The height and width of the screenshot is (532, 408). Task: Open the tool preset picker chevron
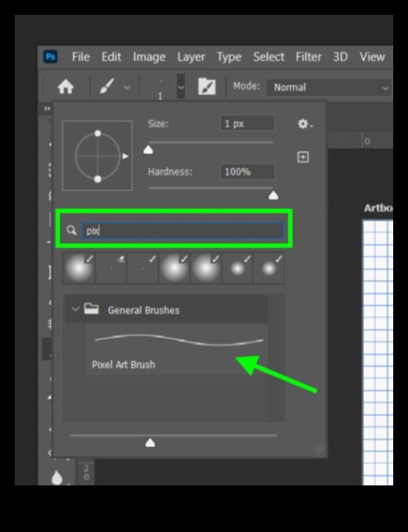(127, 87)
